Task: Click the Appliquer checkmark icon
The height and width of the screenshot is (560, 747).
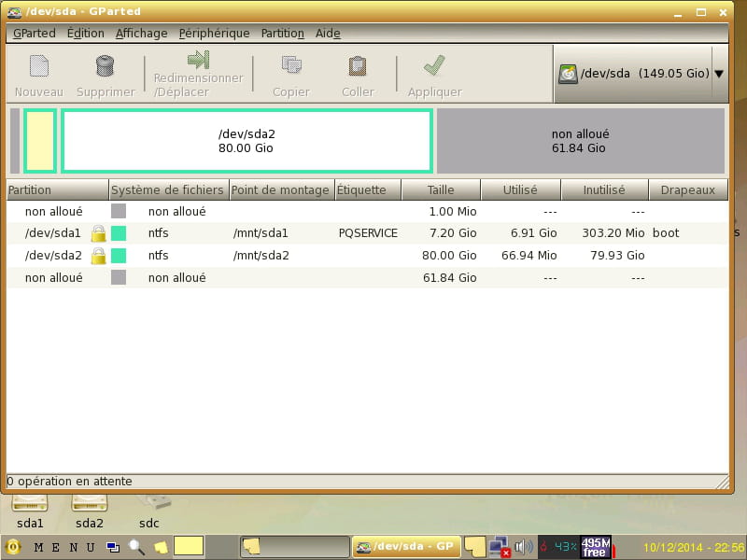Action: pyautogui.click(x=434, y=65)
